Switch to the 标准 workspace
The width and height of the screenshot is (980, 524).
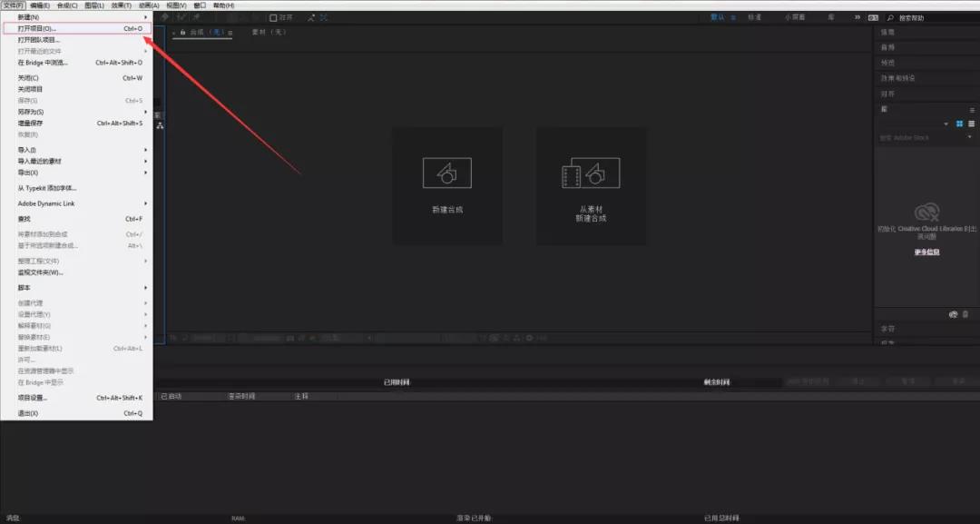point(754,17)
